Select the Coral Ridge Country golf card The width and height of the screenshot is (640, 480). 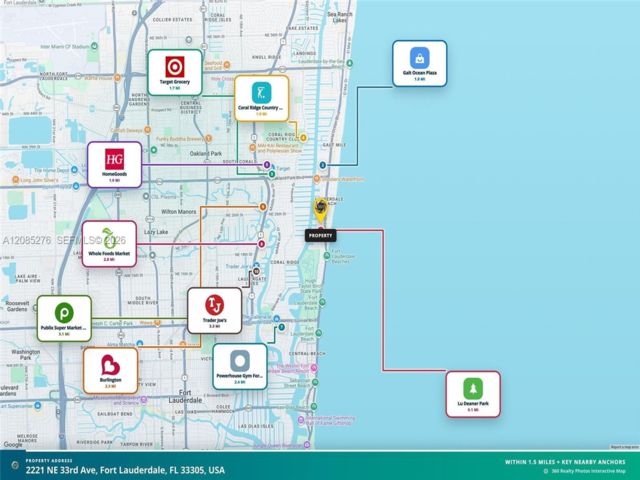[x=262, y=98]
